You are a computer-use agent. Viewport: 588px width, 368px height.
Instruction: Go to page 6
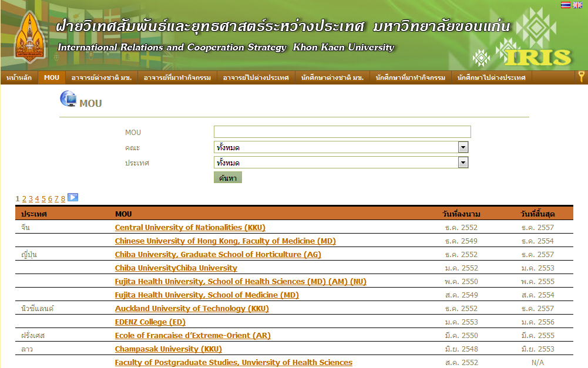[50, 199]
